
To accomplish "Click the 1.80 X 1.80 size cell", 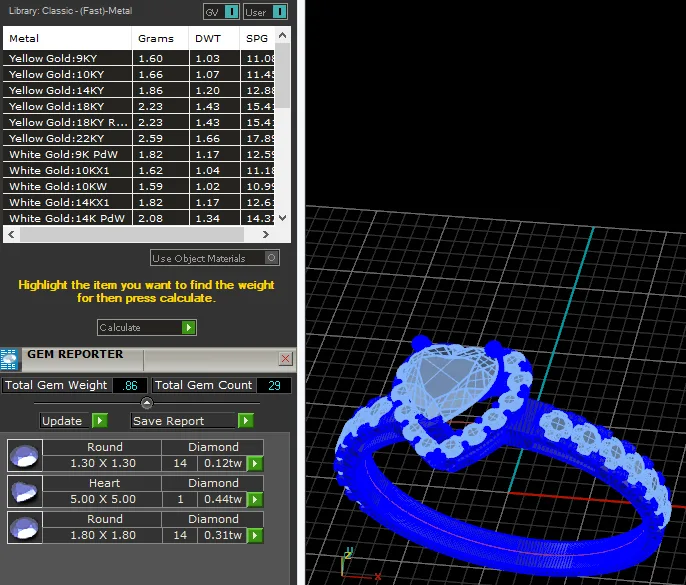I will pos(103,536).
